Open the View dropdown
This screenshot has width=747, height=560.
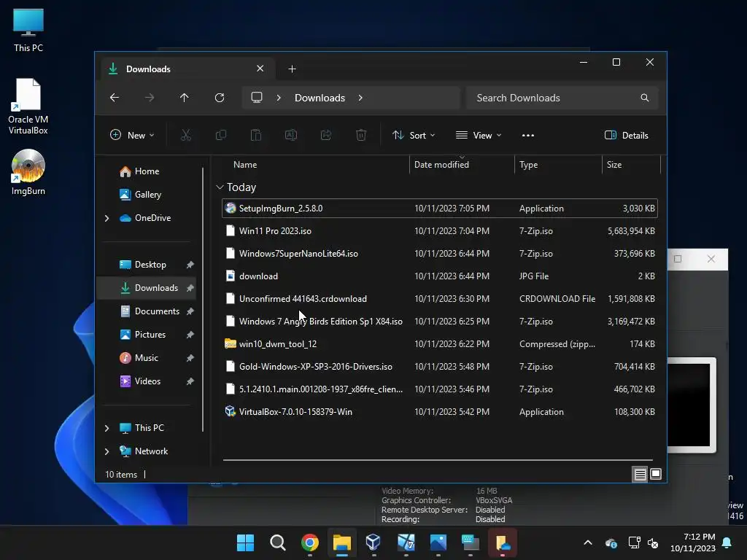click(x=479, y=135)
